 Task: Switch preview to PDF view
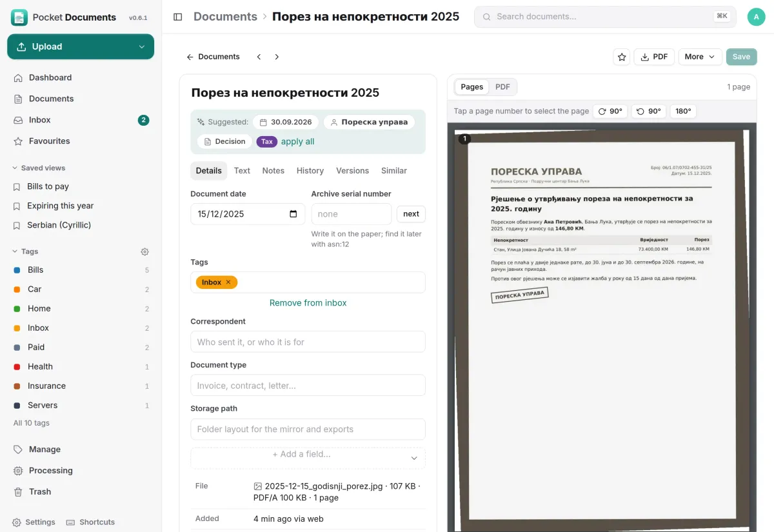click(x=502, y=87)
